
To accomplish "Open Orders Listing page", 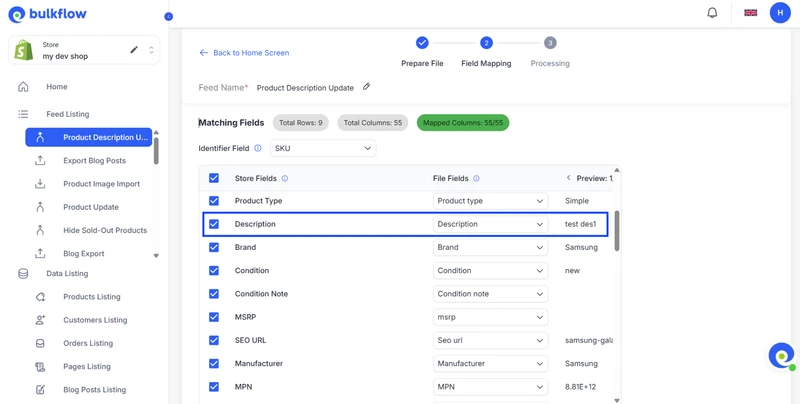I will 88,343.
